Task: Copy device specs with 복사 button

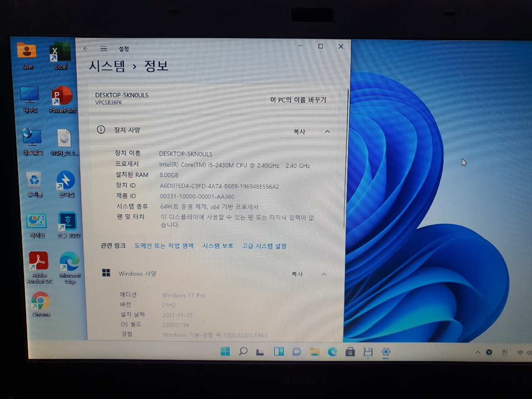Action: pos(299,132)
